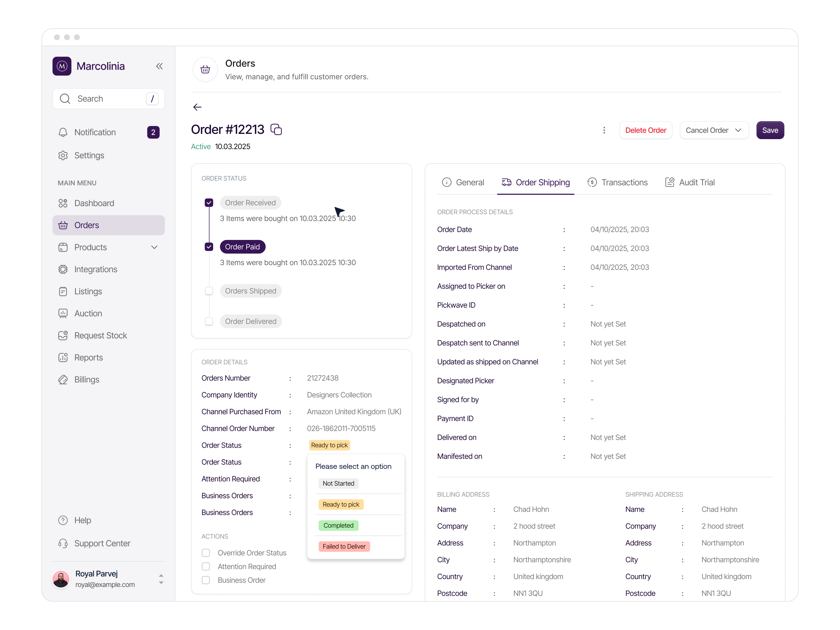Open the Dashboard from the sidebar
The width and height of the screenshot is (840, 630).
(94, 203)
